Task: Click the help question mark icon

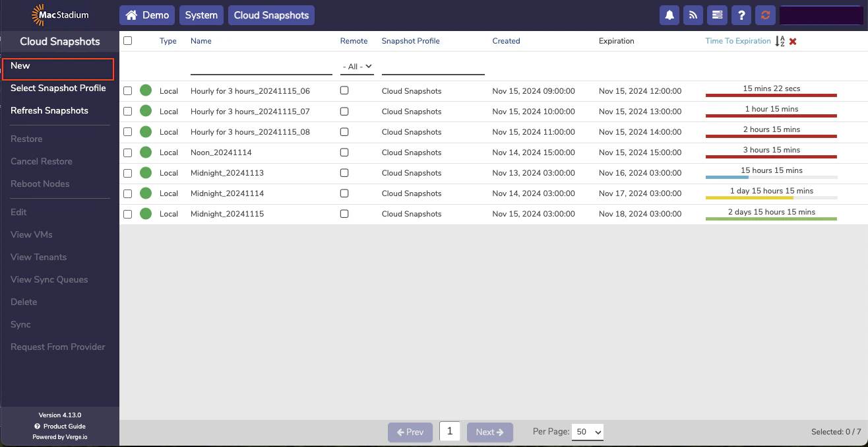Action: pos(741,15)
